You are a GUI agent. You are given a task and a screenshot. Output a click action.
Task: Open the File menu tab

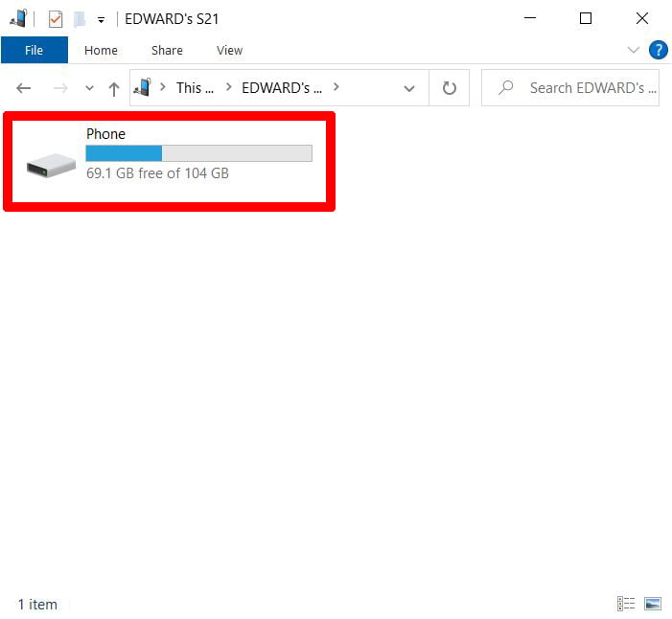coord(35,50)
